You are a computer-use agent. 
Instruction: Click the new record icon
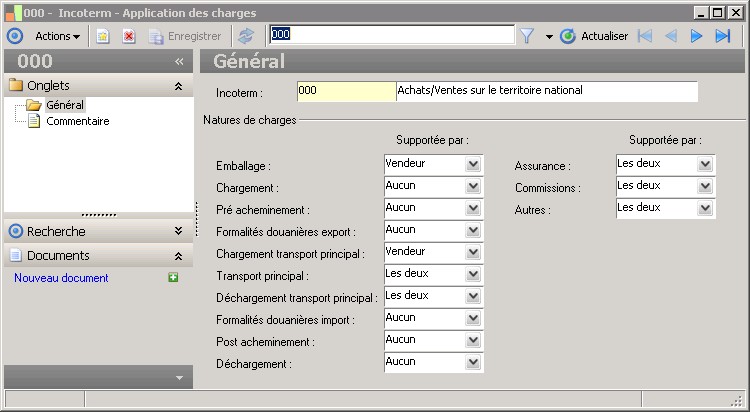coord(103,36)
